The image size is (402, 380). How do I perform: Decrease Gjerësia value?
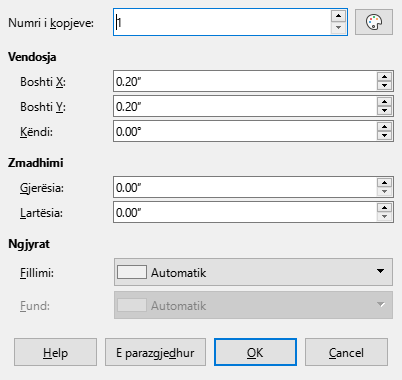(x=384, y=192)
